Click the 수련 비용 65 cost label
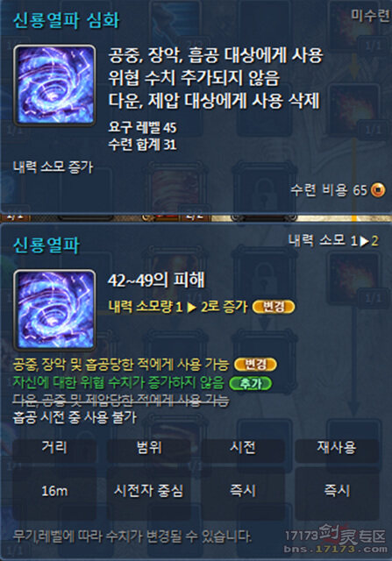Viewport: 392px width, 561px height. point(329,190)
